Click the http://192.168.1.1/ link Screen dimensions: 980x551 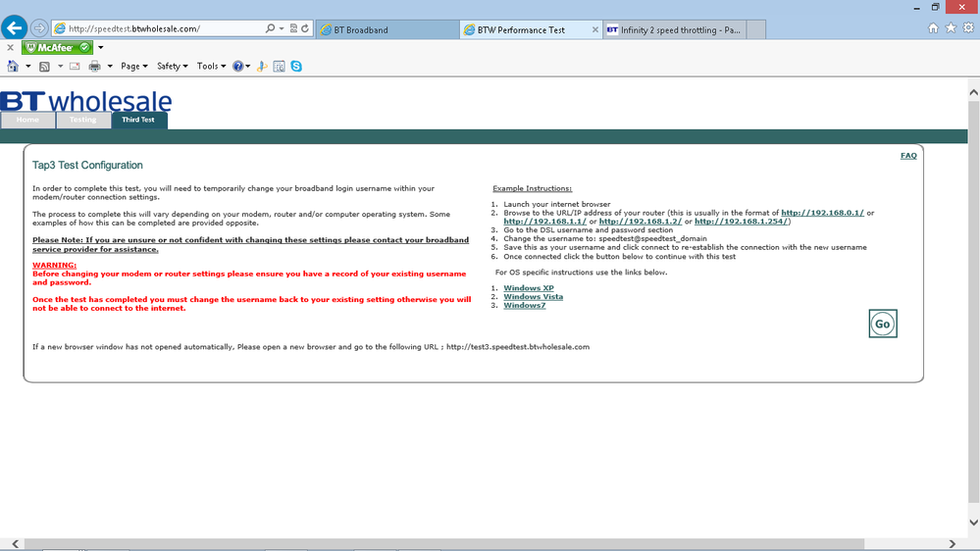(545, 222)
